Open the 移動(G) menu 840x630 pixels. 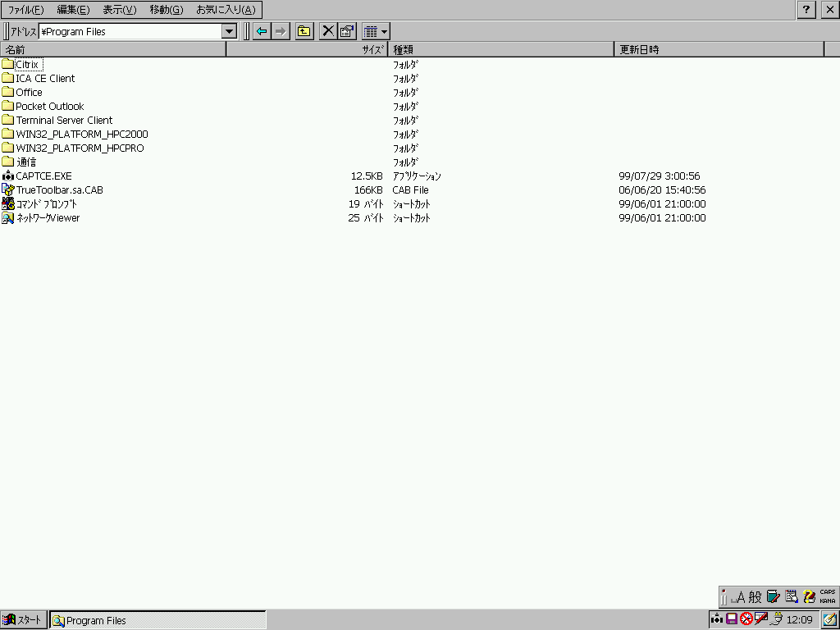[166, 10]
